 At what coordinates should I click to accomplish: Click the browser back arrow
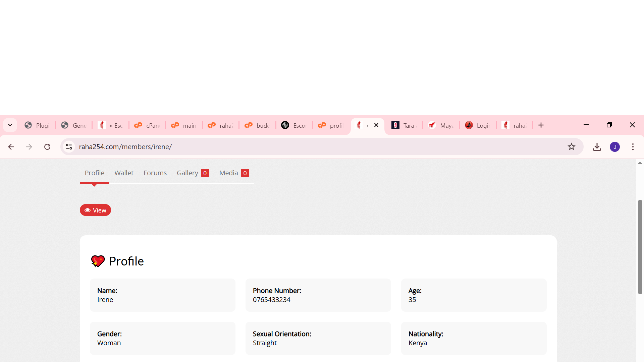[11, 147]
